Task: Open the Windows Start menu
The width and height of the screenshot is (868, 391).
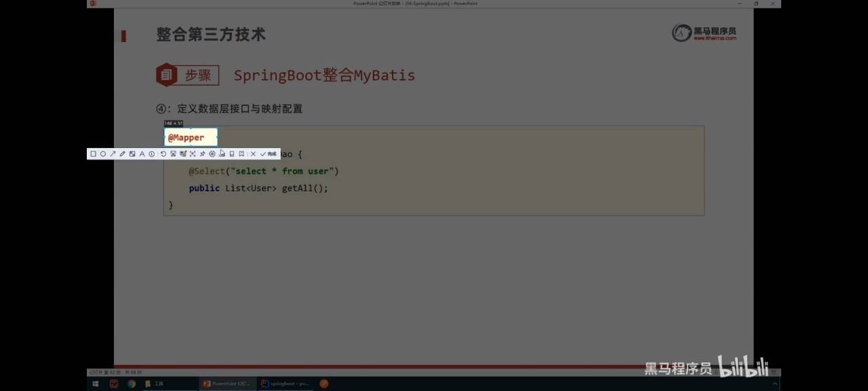Action: 95,384
